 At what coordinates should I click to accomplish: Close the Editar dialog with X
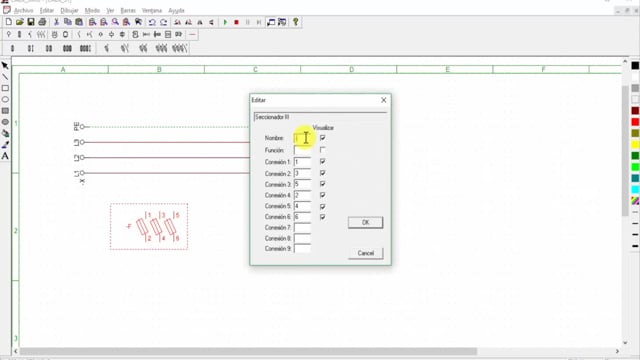point(383,100)
